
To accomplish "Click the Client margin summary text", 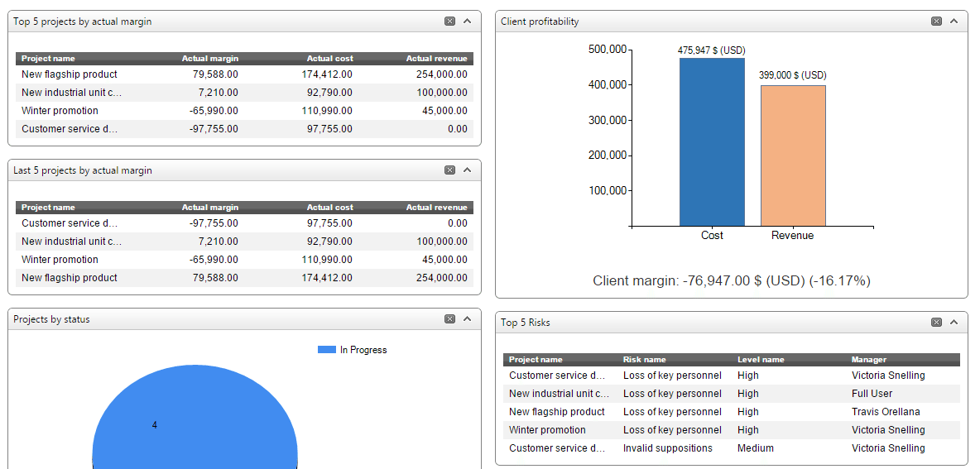I will coord(731,281).
